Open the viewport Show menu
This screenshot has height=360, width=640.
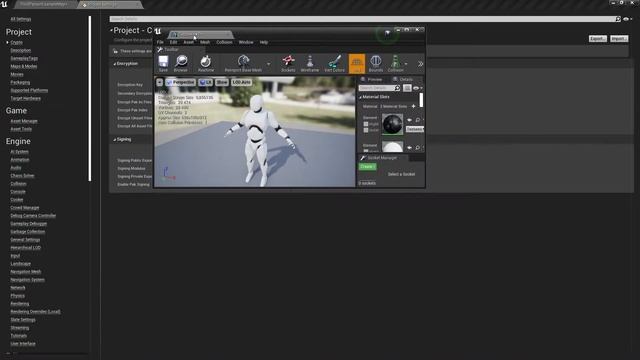coord(222,82)
